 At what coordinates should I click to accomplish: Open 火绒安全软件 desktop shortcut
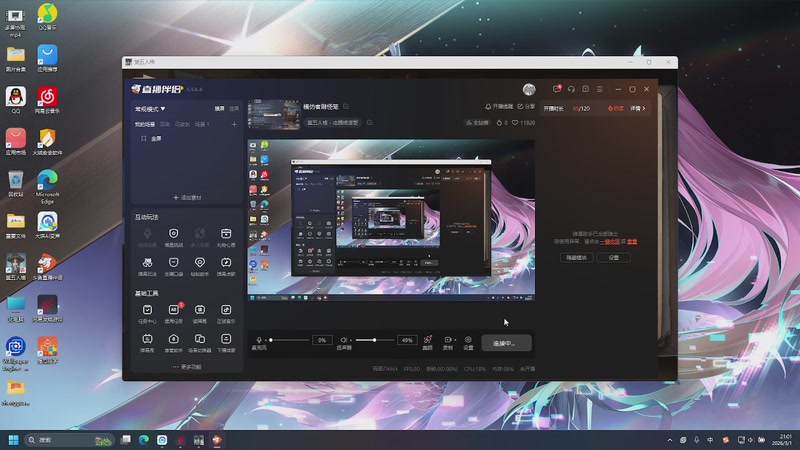(x=47, y=141)
